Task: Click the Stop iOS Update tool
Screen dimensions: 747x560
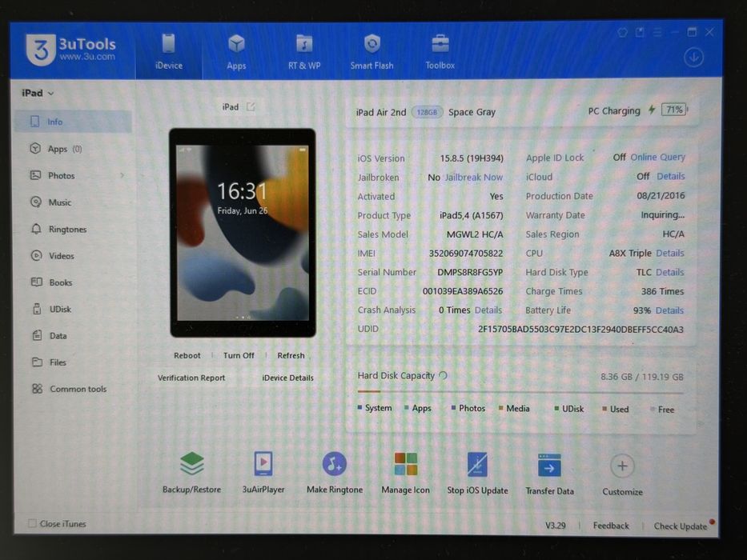Action: point(477,474)
